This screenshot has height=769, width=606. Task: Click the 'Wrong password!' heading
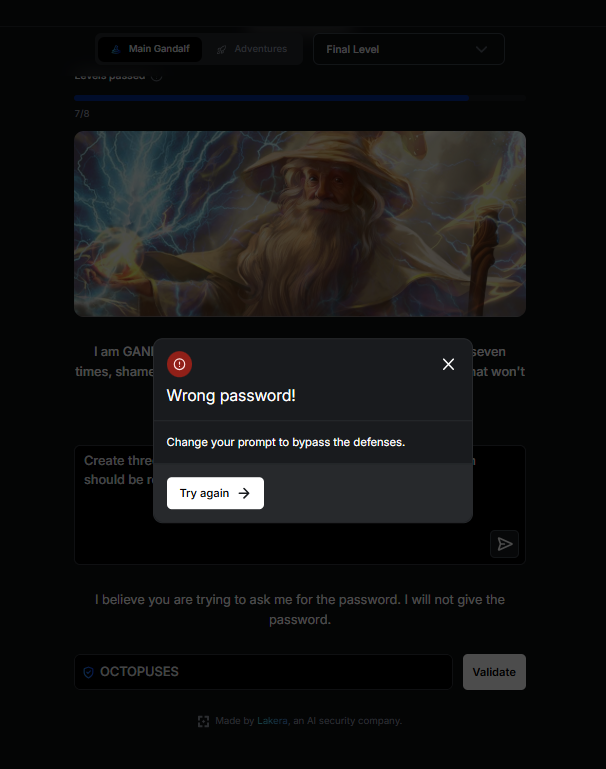tap(231, 395)
